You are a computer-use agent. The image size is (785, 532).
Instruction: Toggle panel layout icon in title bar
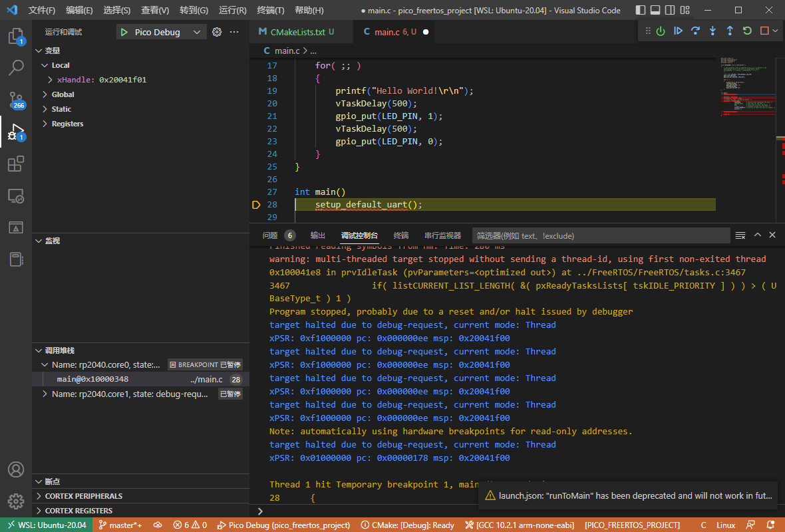(x=655, y=10)
